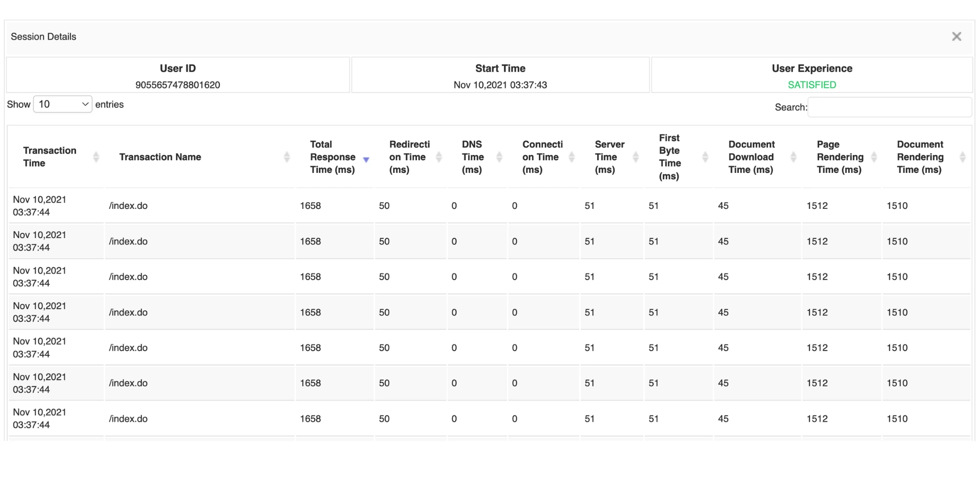Sort table by Document Rendering Time header
Viewport: 980px width, 479px height.
pos(919,157)
